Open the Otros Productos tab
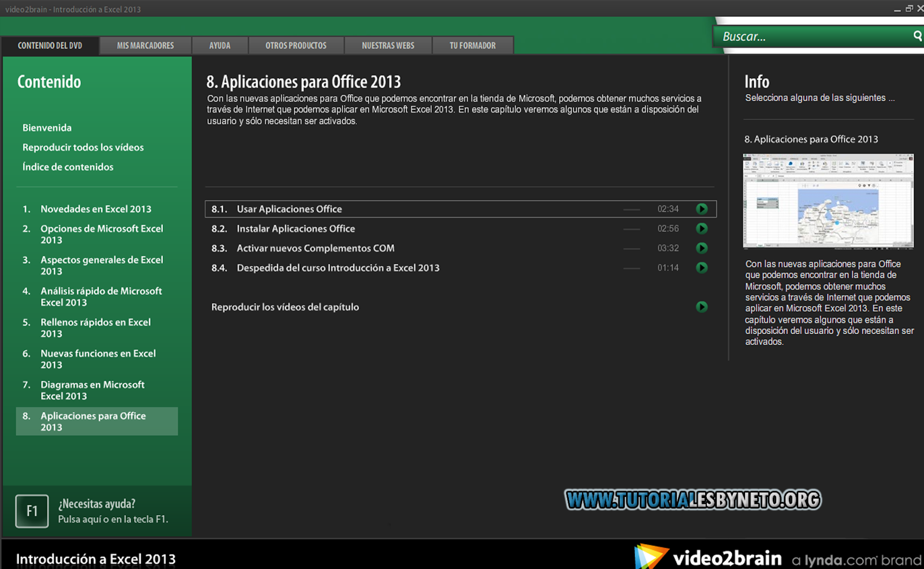 pyautogui.click(x=296, y=46)
